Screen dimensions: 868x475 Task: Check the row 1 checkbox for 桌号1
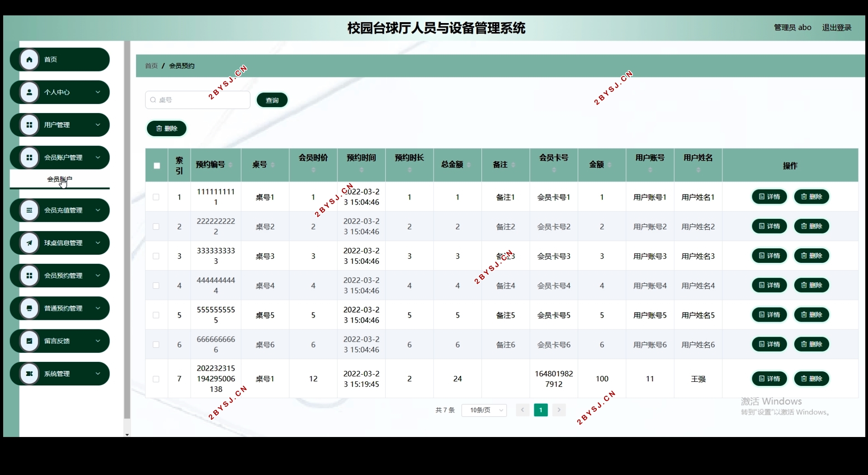point(156,197)
